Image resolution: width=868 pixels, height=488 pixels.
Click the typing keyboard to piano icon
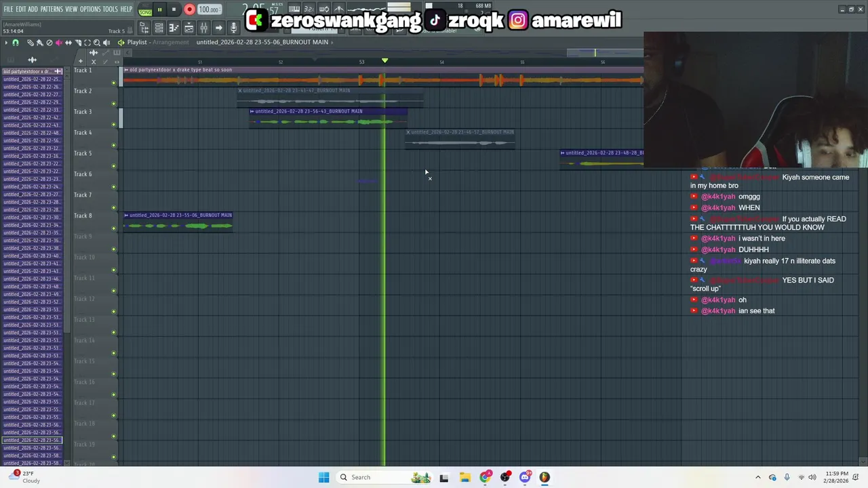click(294, 9)
